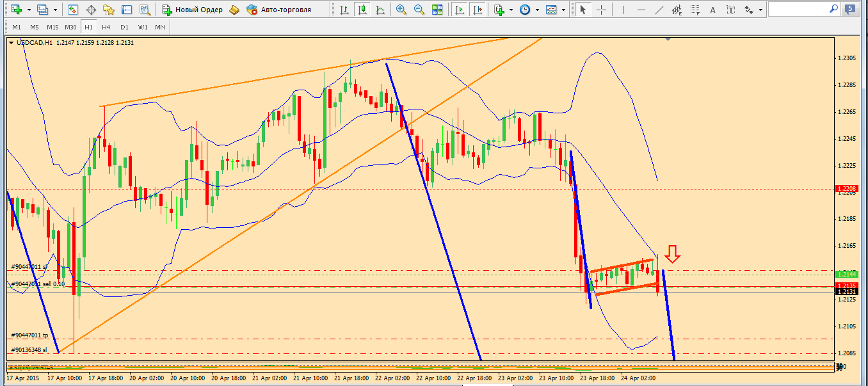Switch to MN timeframe
The height and width of the screenshot is (386, 868).
click(160, 27)
